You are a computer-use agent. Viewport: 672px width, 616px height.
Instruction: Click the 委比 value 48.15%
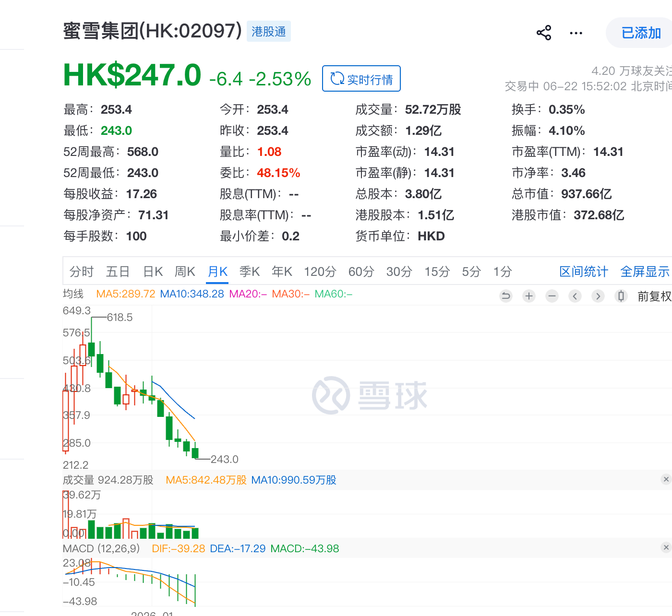pos(278,173)
